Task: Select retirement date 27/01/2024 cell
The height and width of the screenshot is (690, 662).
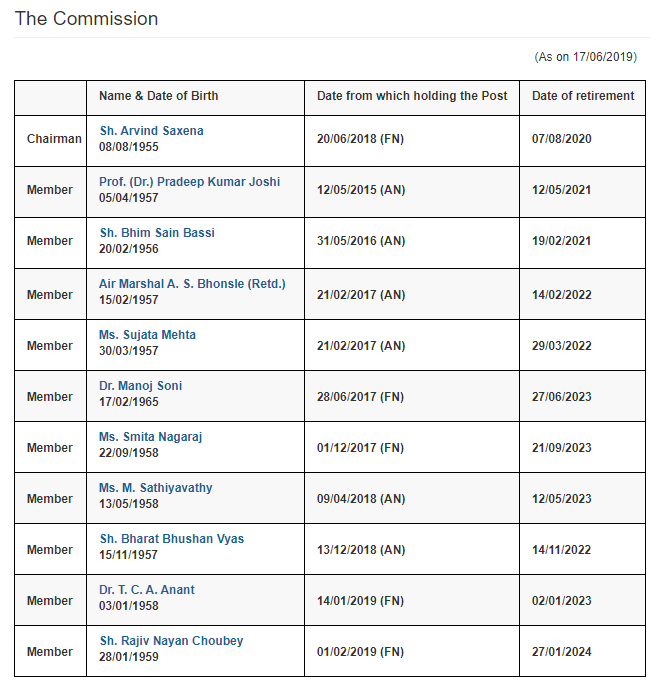Action: pyautogui.click(x=582, y=651)
